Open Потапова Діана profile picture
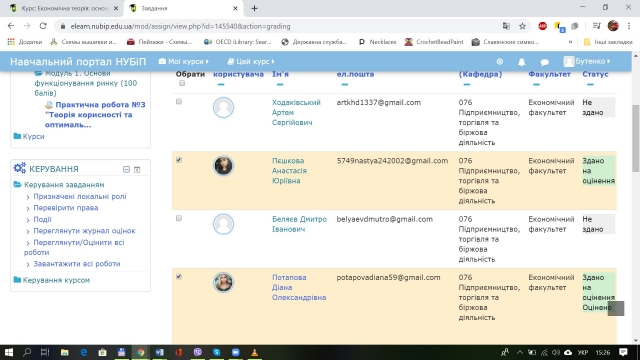This screenshot has height=360, width=640. [223, 282]
